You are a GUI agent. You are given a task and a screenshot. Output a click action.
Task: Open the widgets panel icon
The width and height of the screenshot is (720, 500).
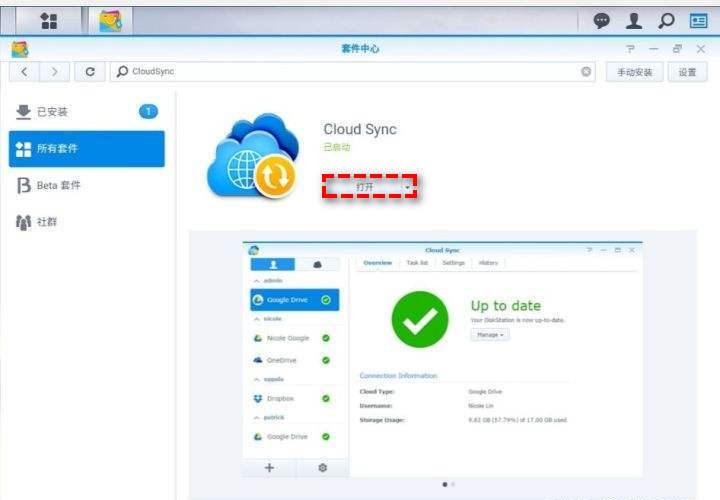point(698,21)
